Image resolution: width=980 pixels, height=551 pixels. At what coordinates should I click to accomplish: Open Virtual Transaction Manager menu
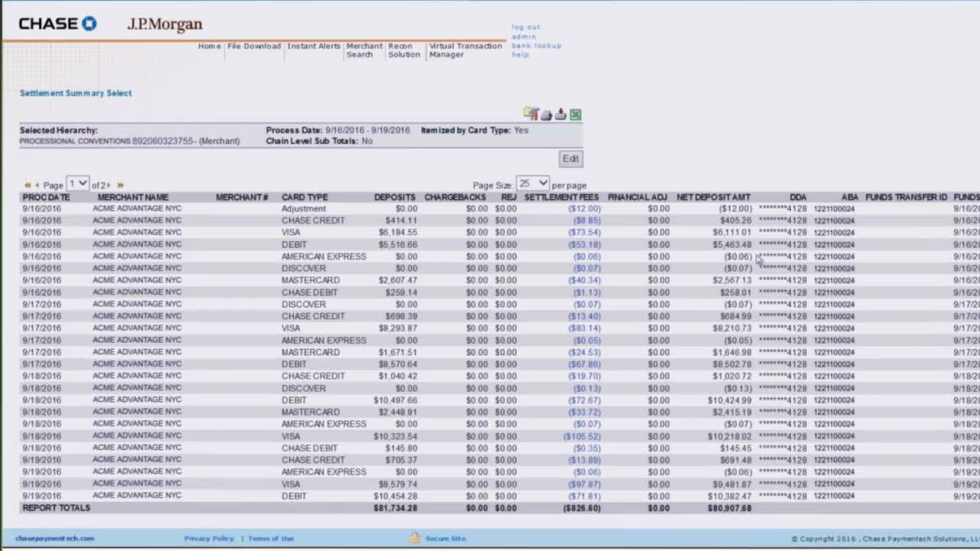coord(465,51)
